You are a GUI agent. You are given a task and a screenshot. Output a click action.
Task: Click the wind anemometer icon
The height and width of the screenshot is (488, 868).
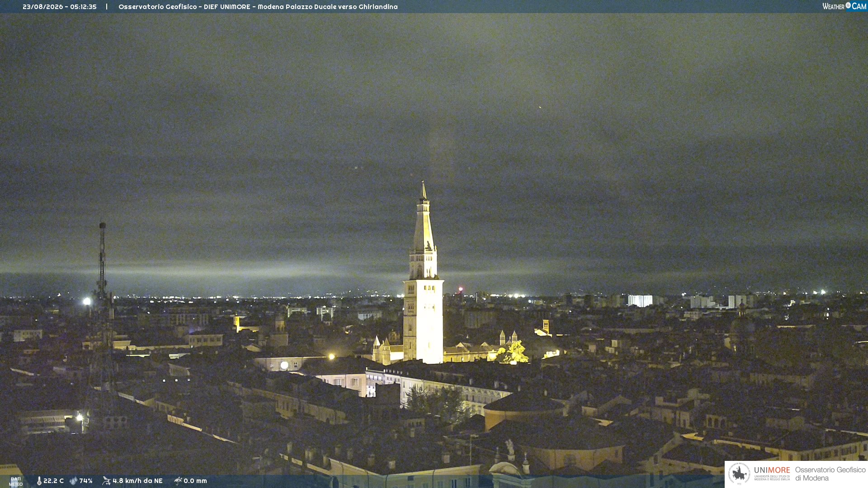106,481
